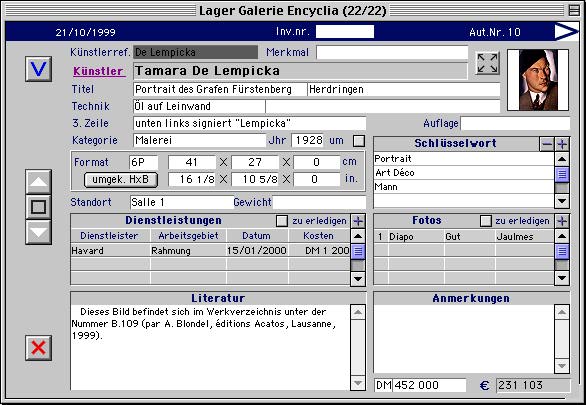Click the Schlüsselwort list down arrow
Image resolution: width=586 pixels, height=405 pixels.
pos(562,201)
